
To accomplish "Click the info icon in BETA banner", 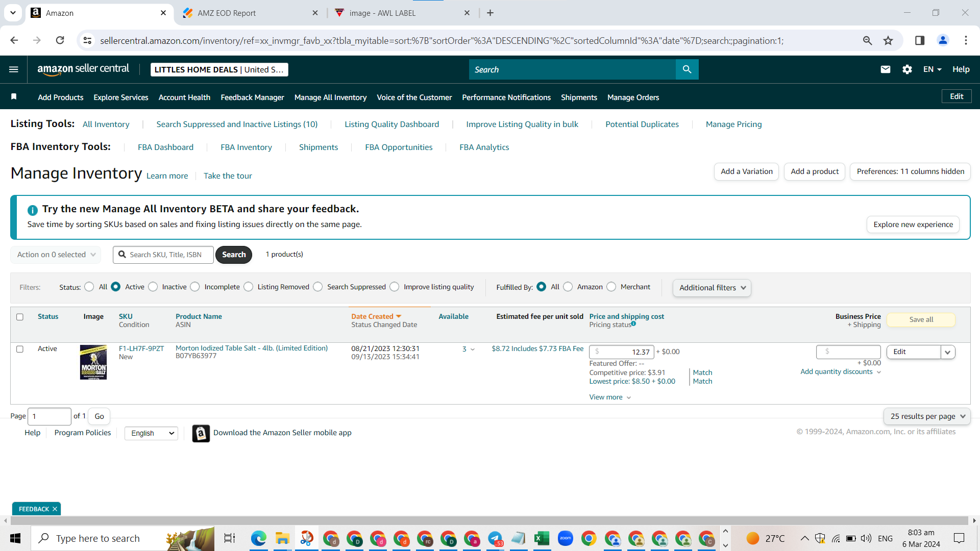I will pyautogui.click(x=32, y=210).
